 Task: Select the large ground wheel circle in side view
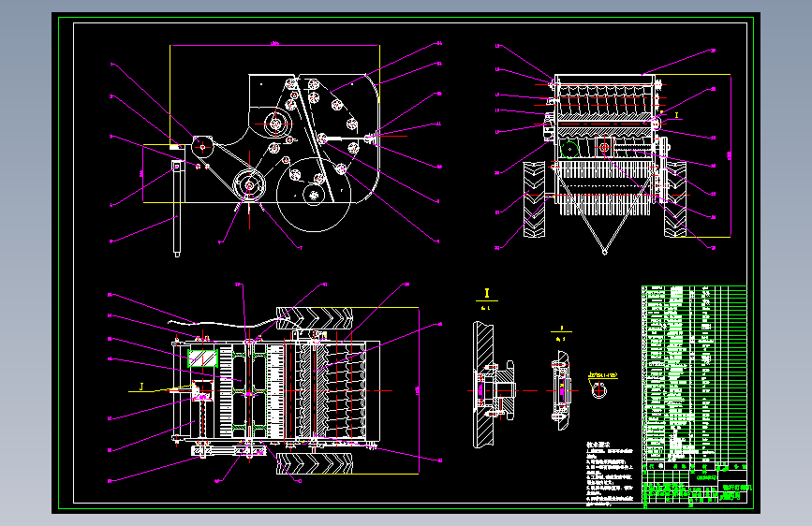point(314,195)
